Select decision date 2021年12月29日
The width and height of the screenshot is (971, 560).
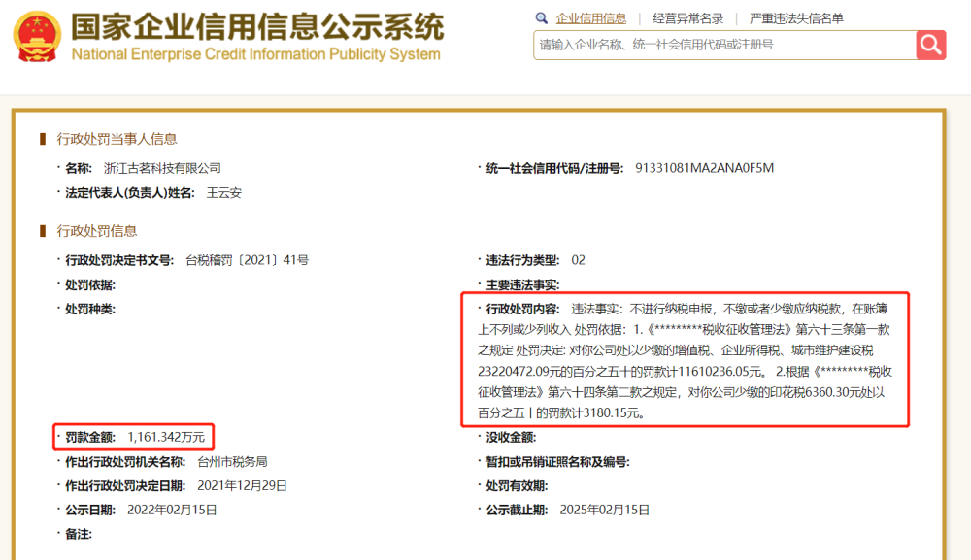click(x=242, y=485)
